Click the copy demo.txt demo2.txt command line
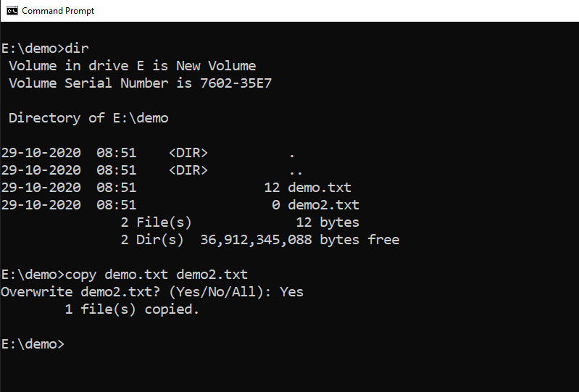The image size is (579, 392). pyautogui.click(x=157, y=275)
